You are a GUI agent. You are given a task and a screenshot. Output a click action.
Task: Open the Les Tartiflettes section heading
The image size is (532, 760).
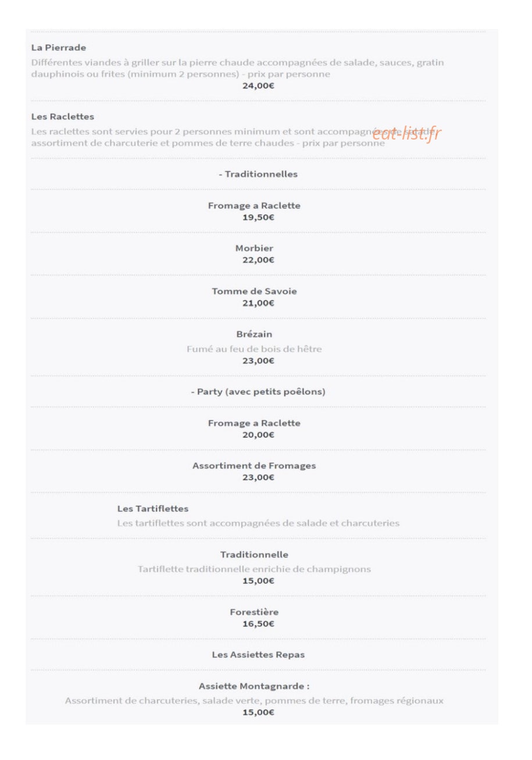(153, 509)
